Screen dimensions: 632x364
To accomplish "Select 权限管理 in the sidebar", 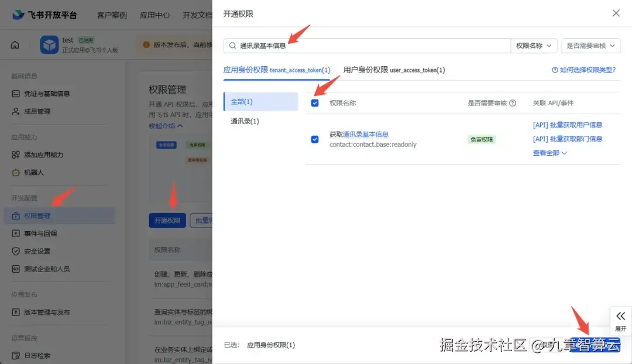I will 60,216.
